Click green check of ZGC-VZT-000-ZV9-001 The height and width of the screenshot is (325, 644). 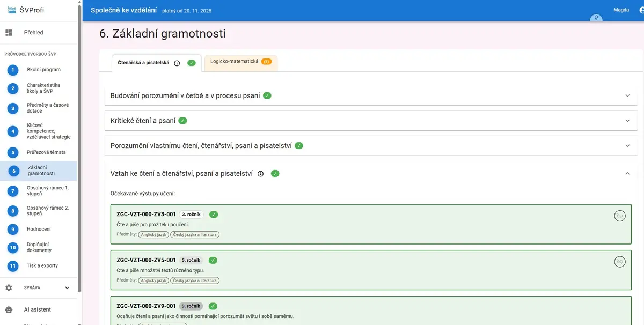click(213, 306)
